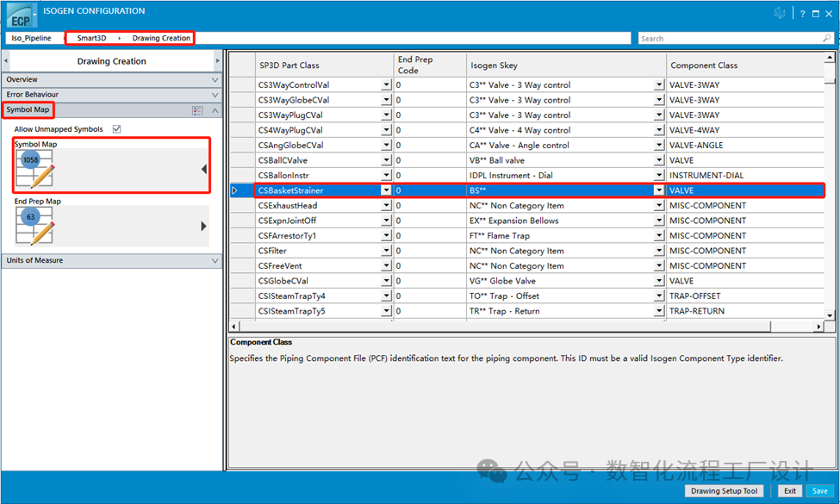The width and height of the screenshot is (840, 504).
Task: Open part class dropdown for CS3WayControlVal
Action: (386, 84)
